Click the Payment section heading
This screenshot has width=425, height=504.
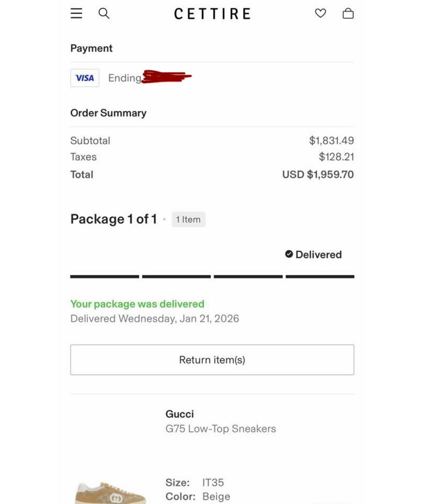(x=91, y=48)
